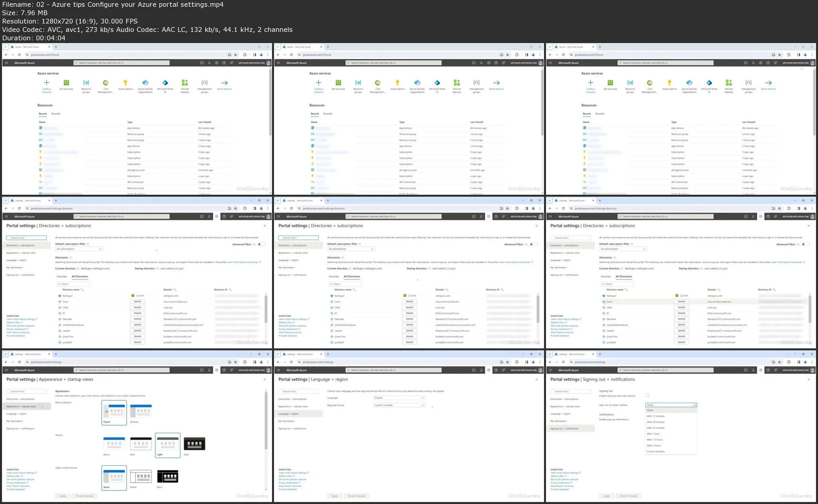Pick 'Custom duration' sign-out option
The image size is (818, 504).
(x=656, y=451)
